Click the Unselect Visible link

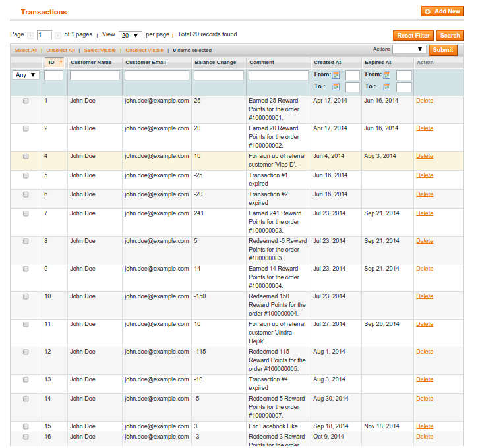click(144, 51)
